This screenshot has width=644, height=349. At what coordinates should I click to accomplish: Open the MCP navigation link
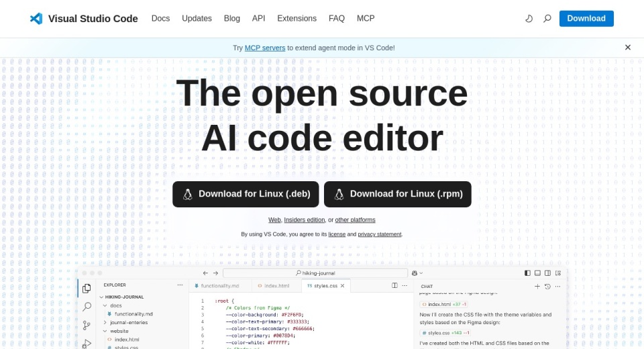366,19
